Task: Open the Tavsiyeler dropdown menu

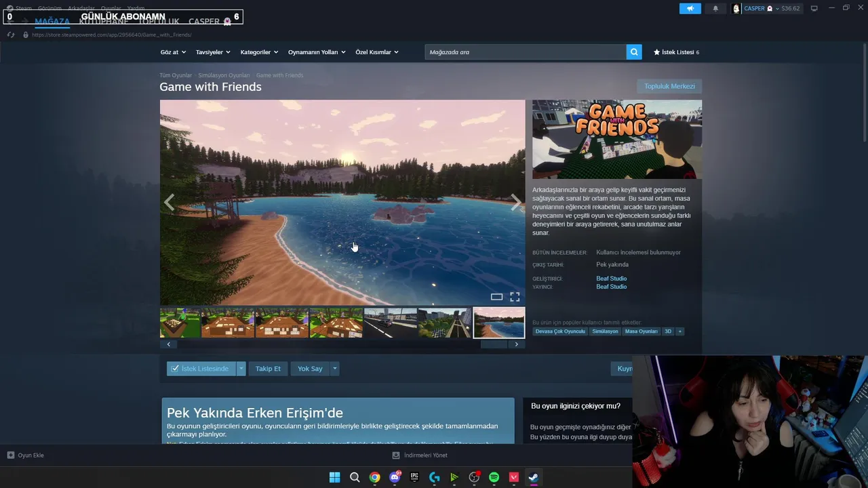Action: (x=213, y=52)
